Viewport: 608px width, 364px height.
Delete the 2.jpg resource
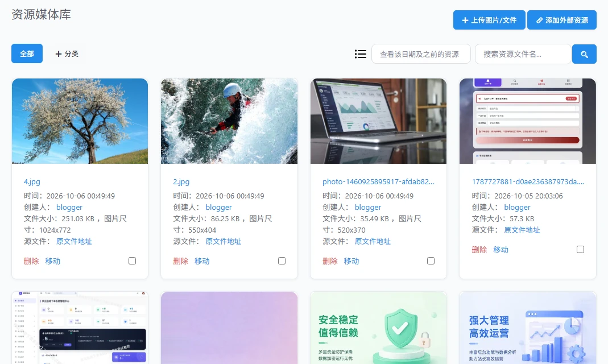pyautogui.click(x=181, y=261)
